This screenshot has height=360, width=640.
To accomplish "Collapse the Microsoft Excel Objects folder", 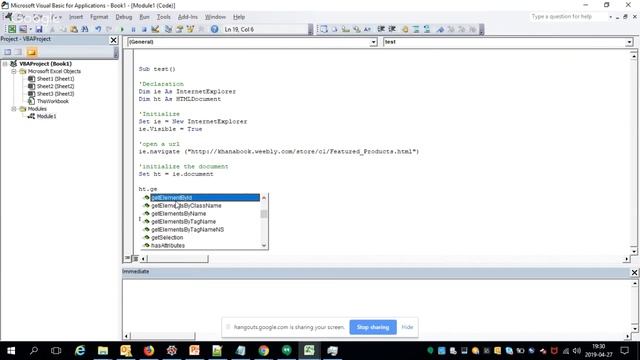I will pyautogui.click(x=13, y=71).
